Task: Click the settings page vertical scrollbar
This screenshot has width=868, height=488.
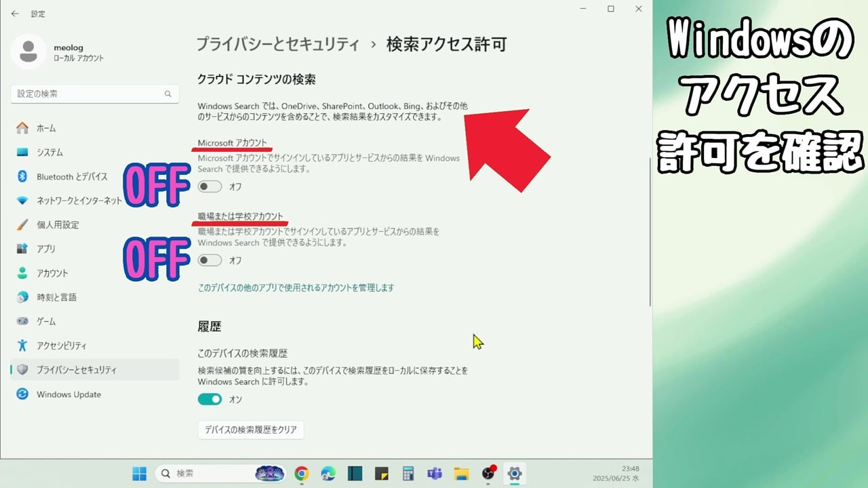Action: pos(650,230)
